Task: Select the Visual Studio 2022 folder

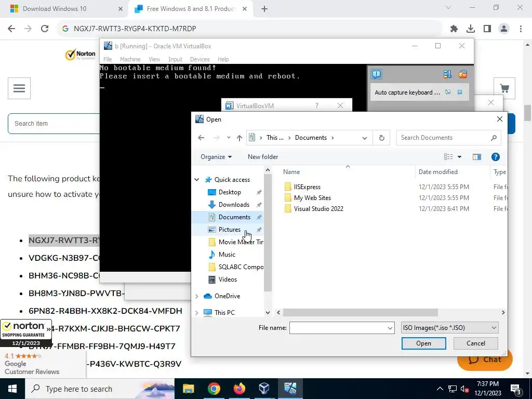Action: (318, 209)
